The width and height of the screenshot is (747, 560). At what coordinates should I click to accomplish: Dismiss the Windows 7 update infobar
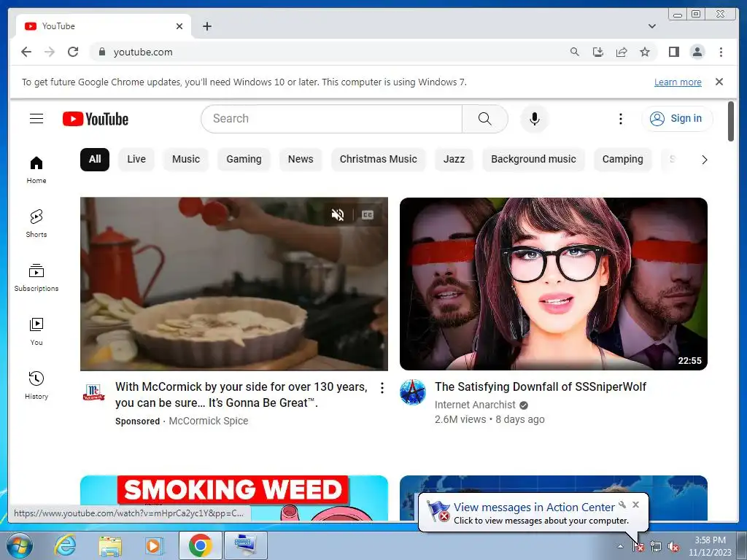pos(719,82)
